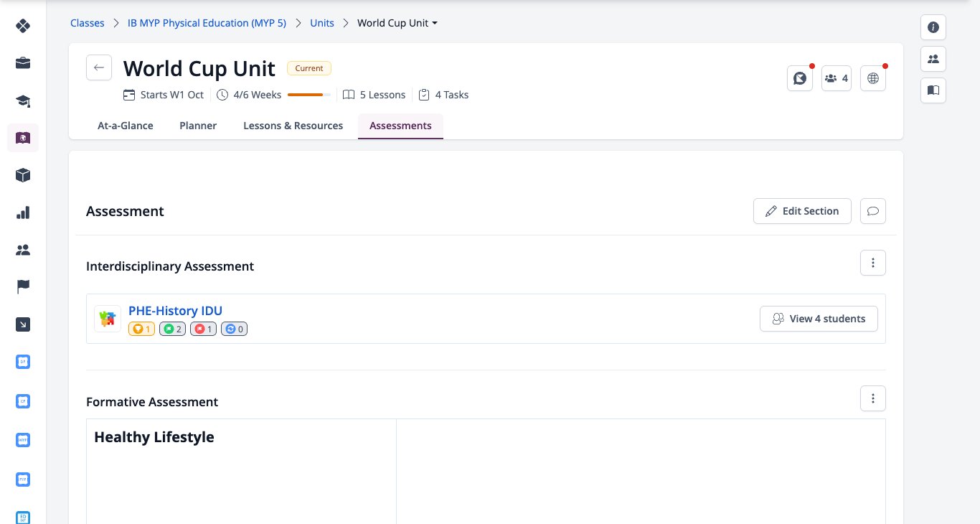
Task: Open the comment icon beside Edit Section
Action: 873,211
